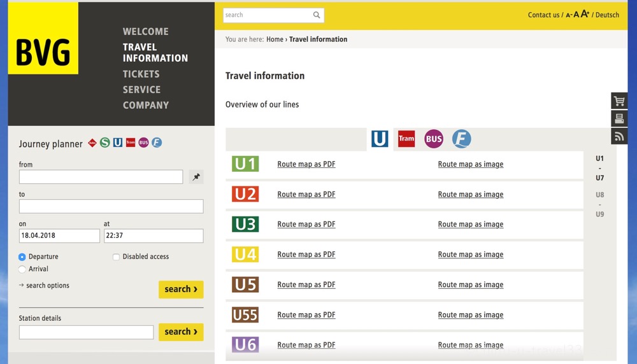The image size is (637, 364).
Task: Click the U1 line badge
Action: point(245,164)
